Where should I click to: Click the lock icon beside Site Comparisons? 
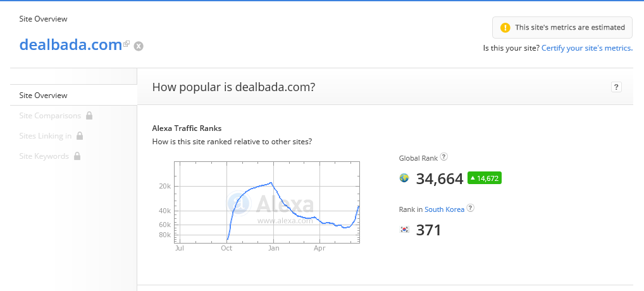[89, 116]
